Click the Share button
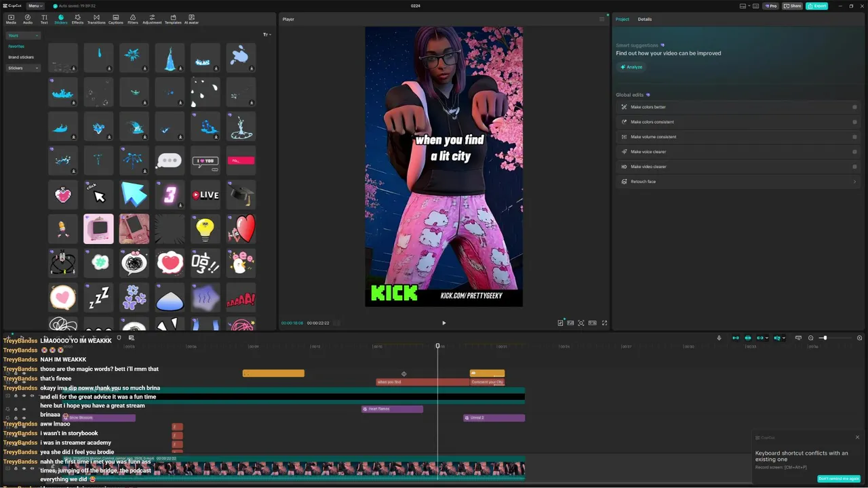868x488 pixels. [x=792, y=5]
